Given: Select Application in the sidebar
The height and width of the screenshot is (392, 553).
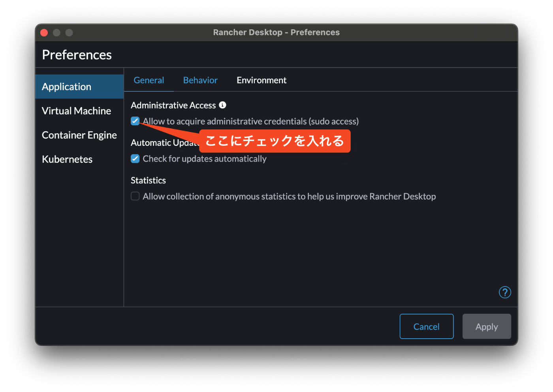Looking at the screenshot, I should (79, 87).
